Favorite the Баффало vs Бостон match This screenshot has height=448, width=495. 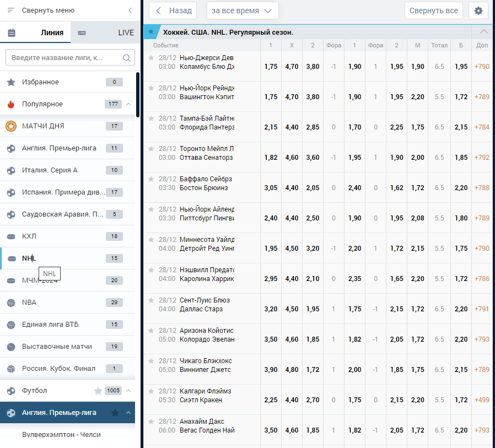151,179
